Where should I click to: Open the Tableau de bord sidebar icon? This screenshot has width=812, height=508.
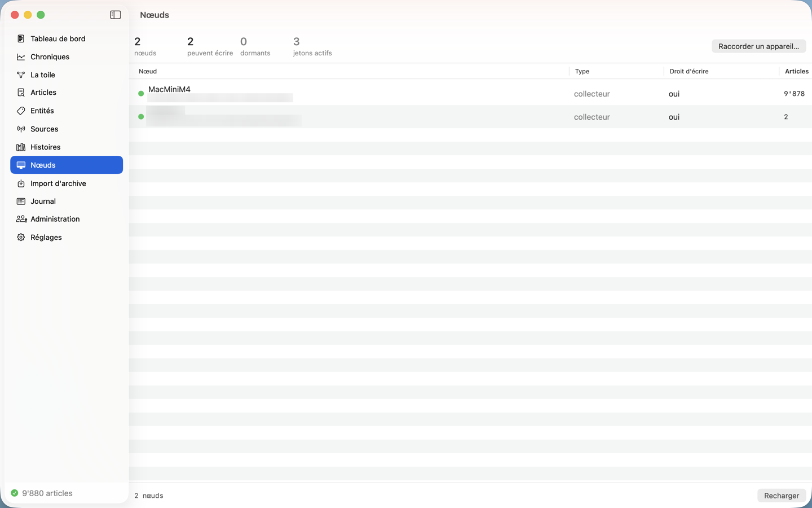21,38
